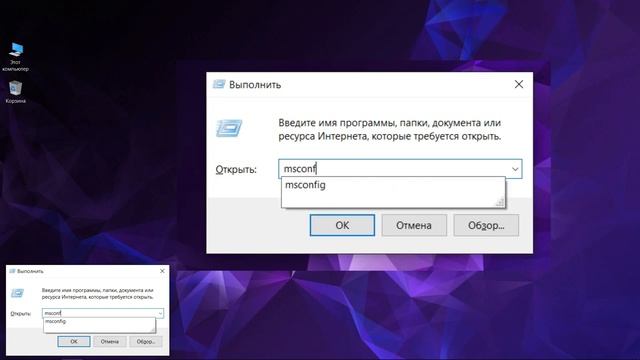Click 'Отмена' in the small Выполнить dialog
This screenshot has width=640, height=360.
coord(109,341)
